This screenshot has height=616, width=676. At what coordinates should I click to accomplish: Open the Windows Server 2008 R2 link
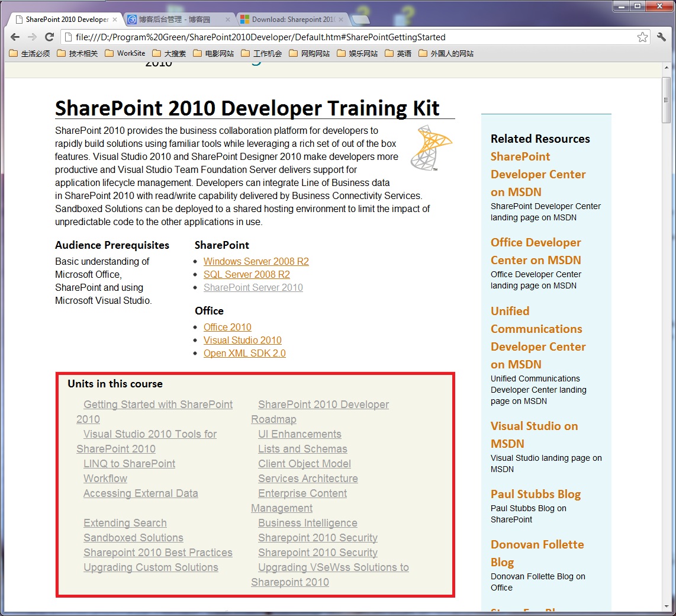(256, 261)
